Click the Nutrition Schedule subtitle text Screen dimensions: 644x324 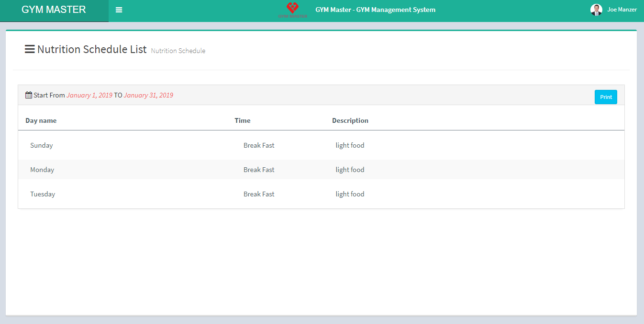pos(178,51)
